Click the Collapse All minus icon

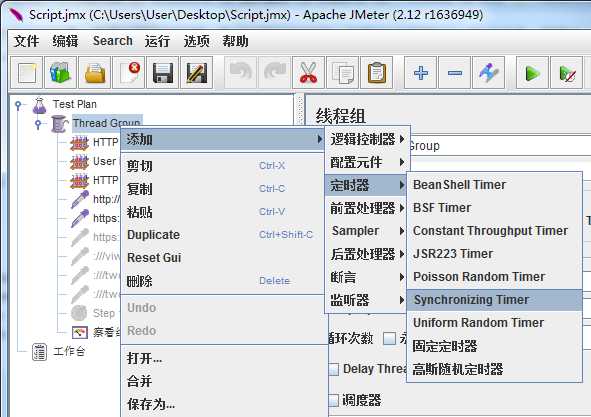(x=455, y=73)
